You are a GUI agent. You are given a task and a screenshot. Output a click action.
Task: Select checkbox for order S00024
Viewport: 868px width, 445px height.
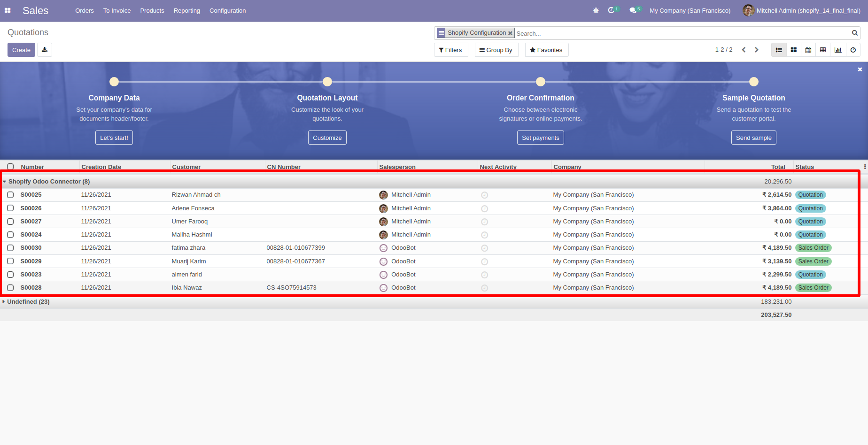[x=10, y=235]
